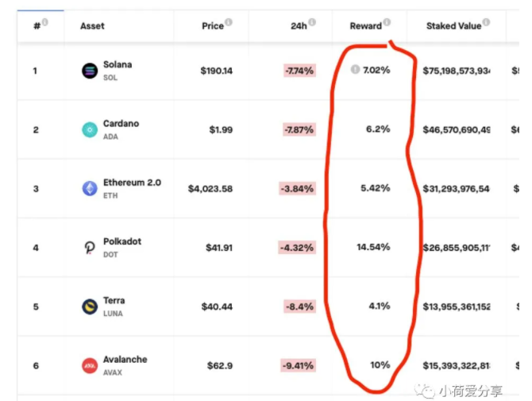Viewport: 532px width, 401px height.
Task: Open the Avalanche asset link
Action: [x=125, y=360]
